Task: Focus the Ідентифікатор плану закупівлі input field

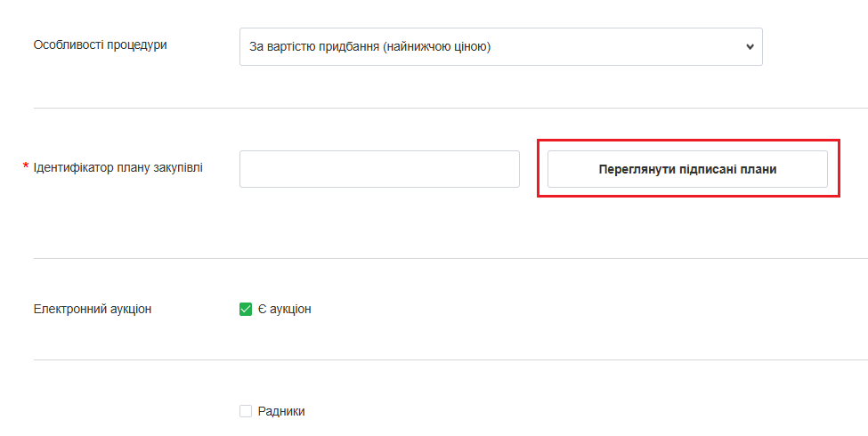Action: pos(379,169)
